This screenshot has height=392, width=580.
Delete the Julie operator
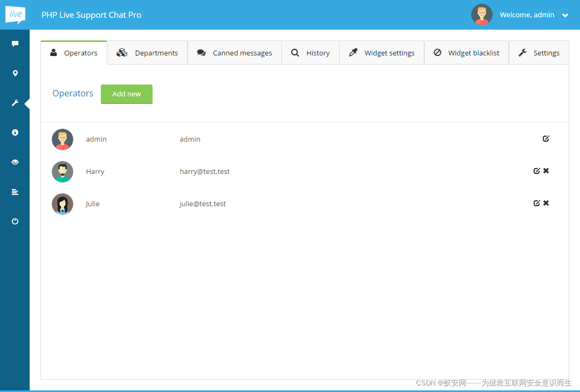tap(546, 203)
